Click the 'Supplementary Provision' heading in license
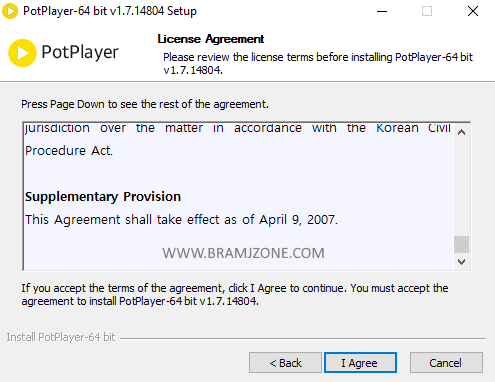Viewport: 495px width, 382px height. (103, 197)
